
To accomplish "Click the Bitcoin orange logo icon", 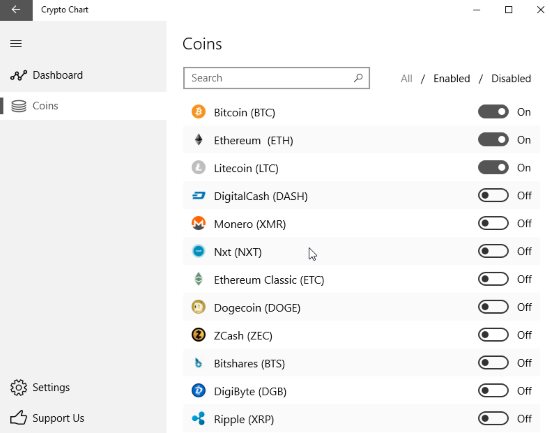I will tap(199, 112).
